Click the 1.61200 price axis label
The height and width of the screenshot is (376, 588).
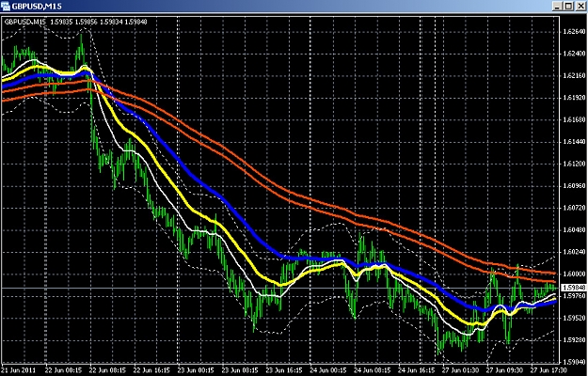coord(574,164)
